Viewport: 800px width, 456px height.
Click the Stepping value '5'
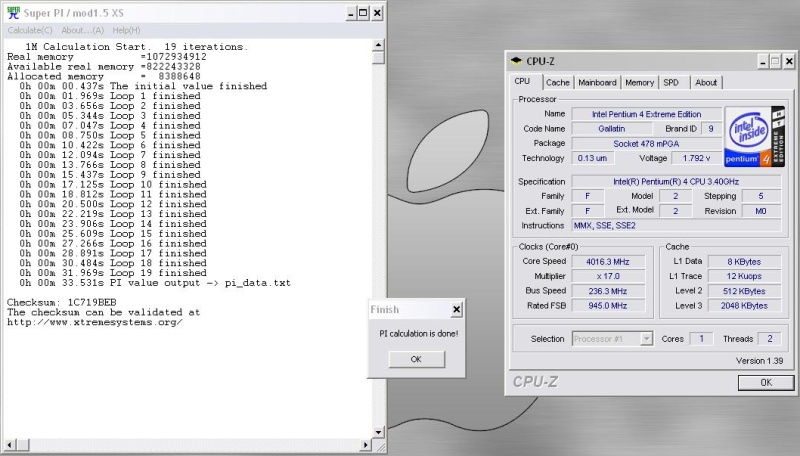pyautogui.click(x=761, y=196)
